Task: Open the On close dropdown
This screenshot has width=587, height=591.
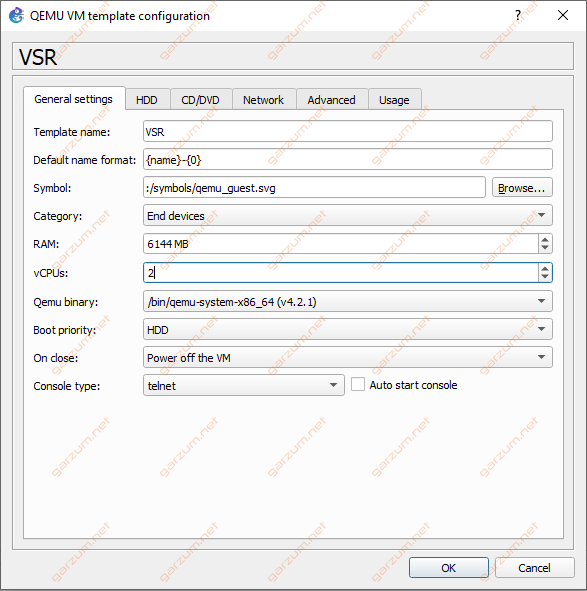Action: [348, 357]
